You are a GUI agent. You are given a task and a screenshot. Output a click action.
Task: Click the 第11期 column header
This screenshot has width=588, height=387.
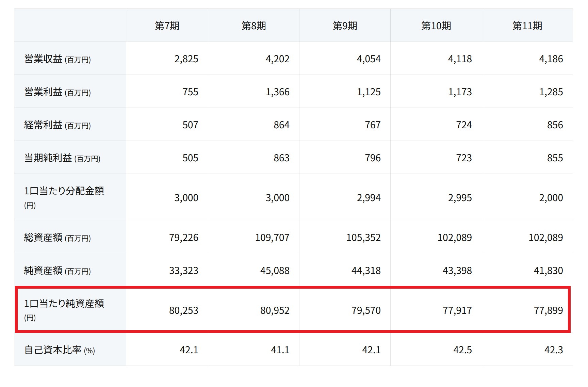tap(527, 26)
